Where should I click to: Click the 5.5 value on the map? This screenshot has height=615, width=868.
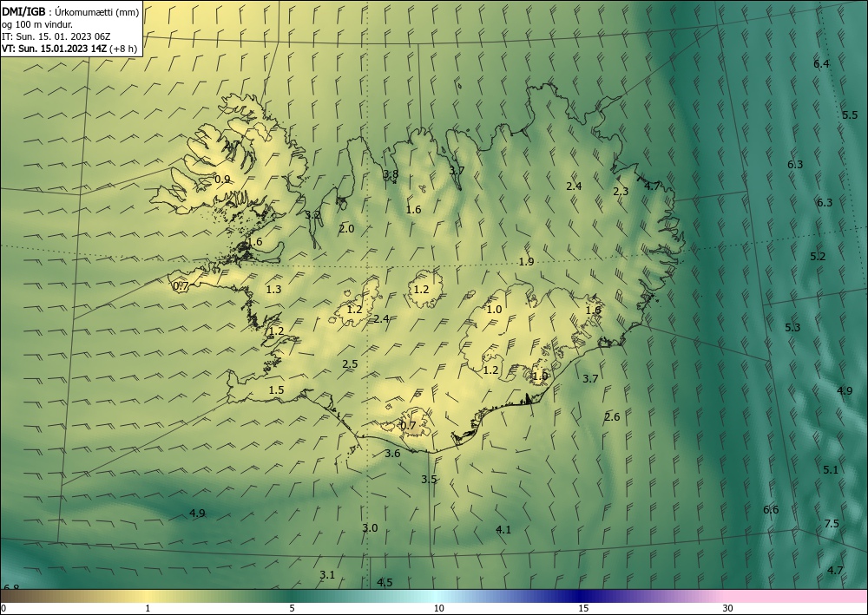coord(850,115)
